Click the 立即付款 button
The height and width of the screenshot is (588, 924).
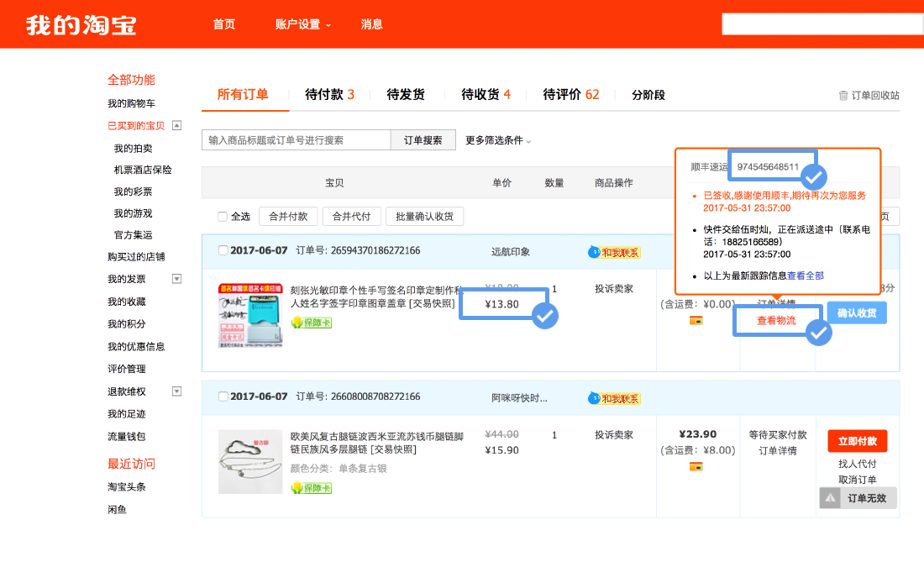point(857,441)
